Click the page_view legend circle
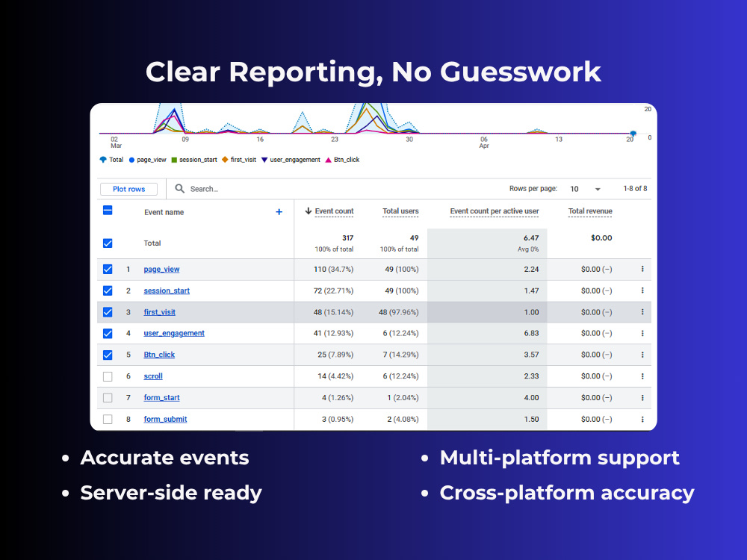The height and width of the screenshot is (560, 747). 132,160
